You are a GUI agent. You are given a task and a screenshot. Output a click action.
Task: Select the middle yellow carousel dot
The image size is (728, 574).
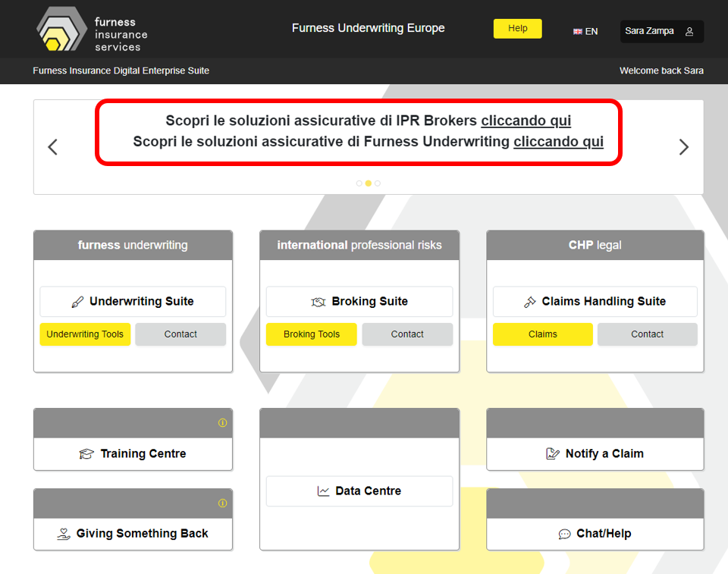click(369, 183)
